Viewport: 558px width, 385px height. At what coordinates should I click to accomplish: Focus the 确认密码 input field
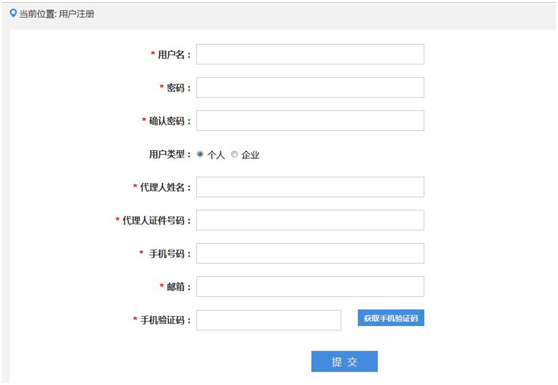point(310,121)
